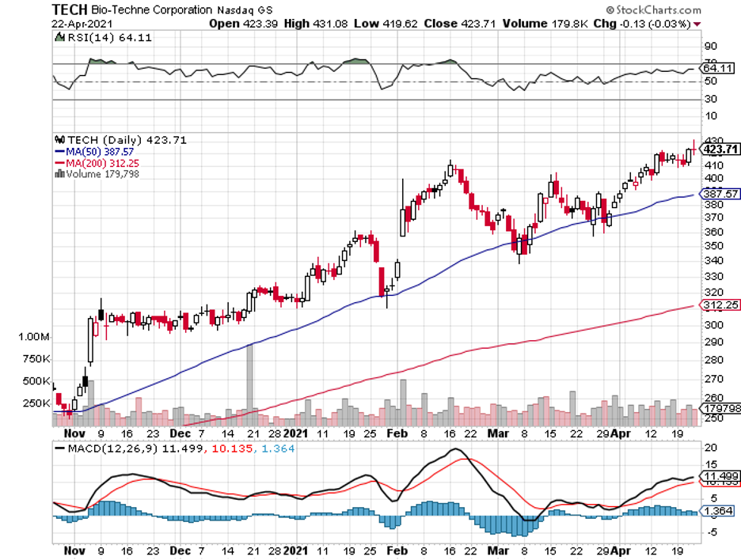Click the 10 level on RSI axis
This screenshot has height=560, width=741.
pos(710,115)
